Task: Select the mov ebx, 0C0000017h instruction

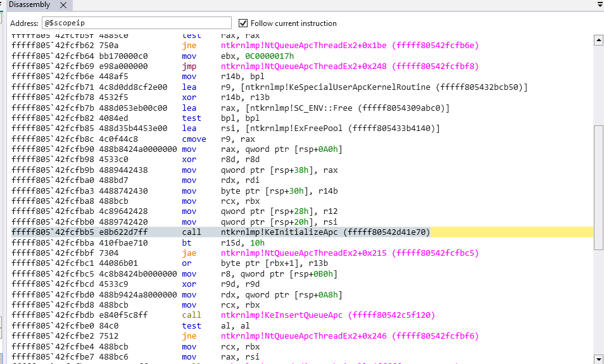Action: click(253, 56)
